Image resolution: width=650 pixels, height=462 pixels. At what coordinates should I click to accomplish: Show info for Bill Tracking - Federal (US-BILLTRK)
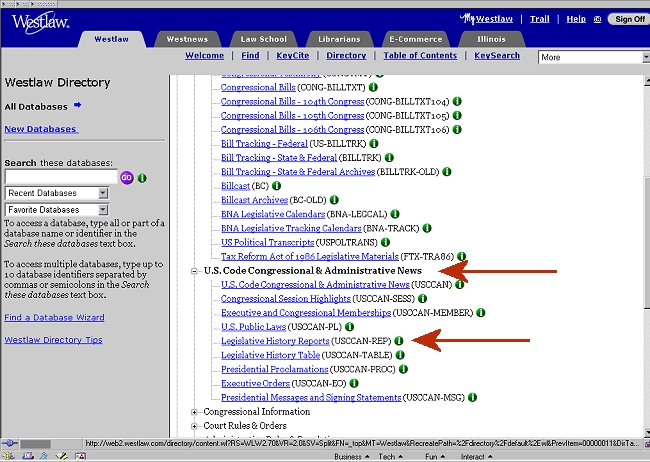(374, 143)
